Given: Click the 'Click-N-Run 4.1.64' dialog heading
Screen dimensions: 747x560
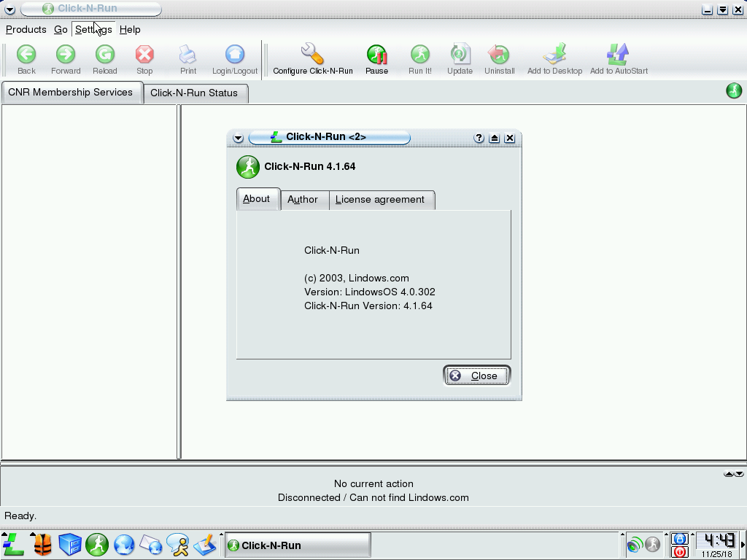Looking at the screenshot, I should (309, 166).
